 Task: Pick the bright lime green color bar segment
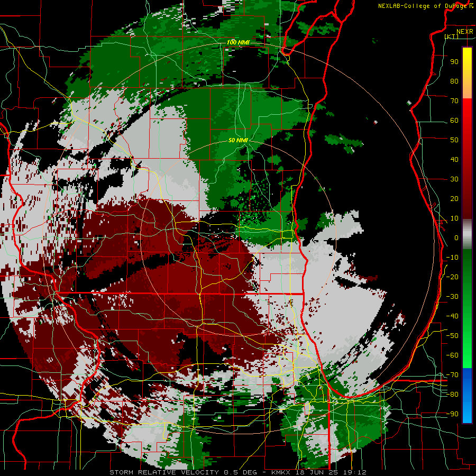point(467,362)
